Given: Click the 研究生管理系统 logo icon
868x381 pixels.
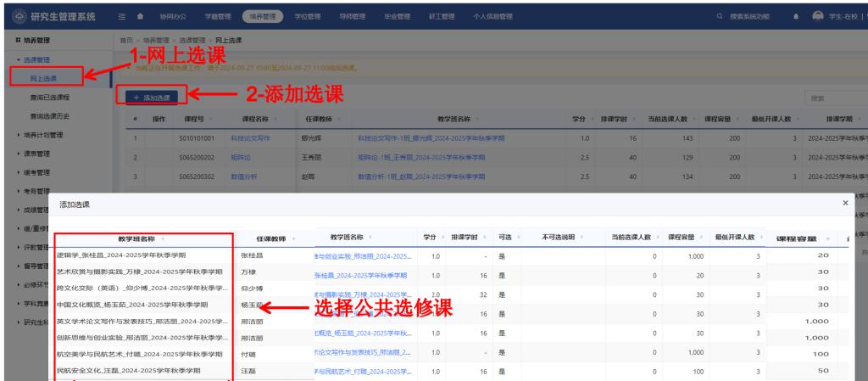Looking at the screenshot, I should tap(13, 16).
